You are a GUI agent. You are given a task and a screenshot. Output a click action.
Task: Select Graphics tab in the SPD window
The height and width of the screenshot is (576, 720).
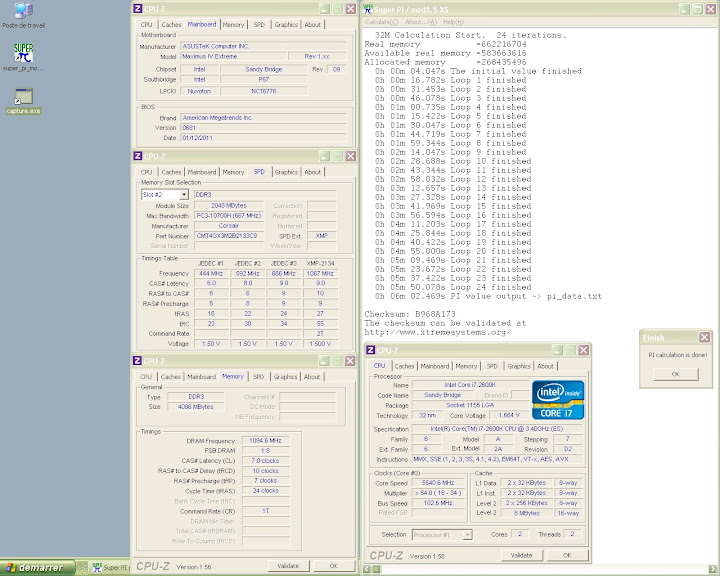click(x=286, y=172)
